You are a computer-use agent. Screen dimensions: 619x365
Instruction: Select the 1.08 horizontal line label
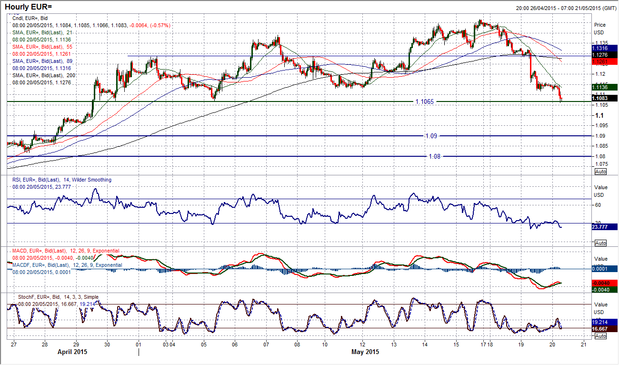click(434, 157)
